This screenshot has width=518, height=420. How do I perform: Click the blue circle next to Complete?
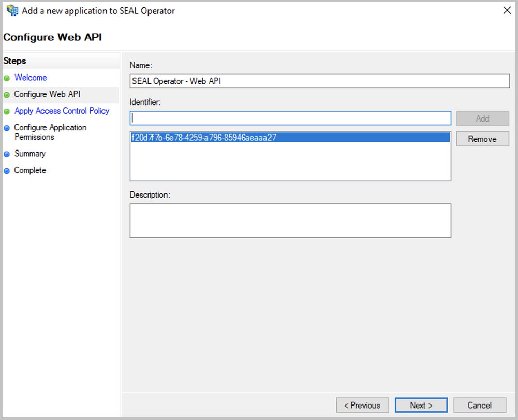[7, 170]
